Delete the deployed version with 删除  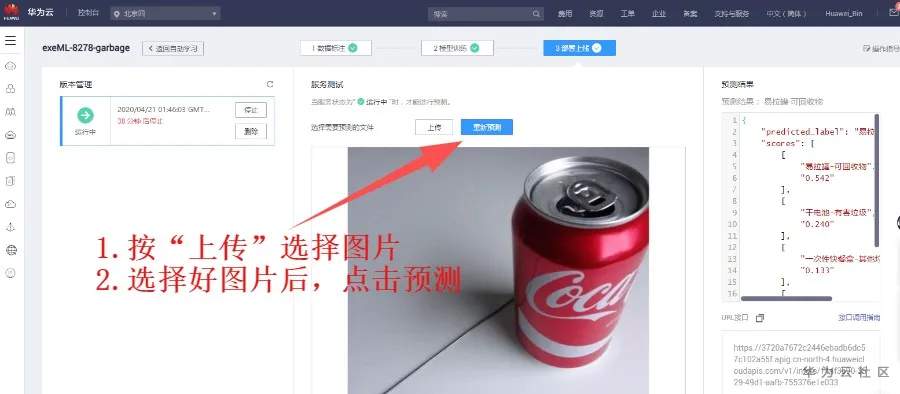coord(251,132)
